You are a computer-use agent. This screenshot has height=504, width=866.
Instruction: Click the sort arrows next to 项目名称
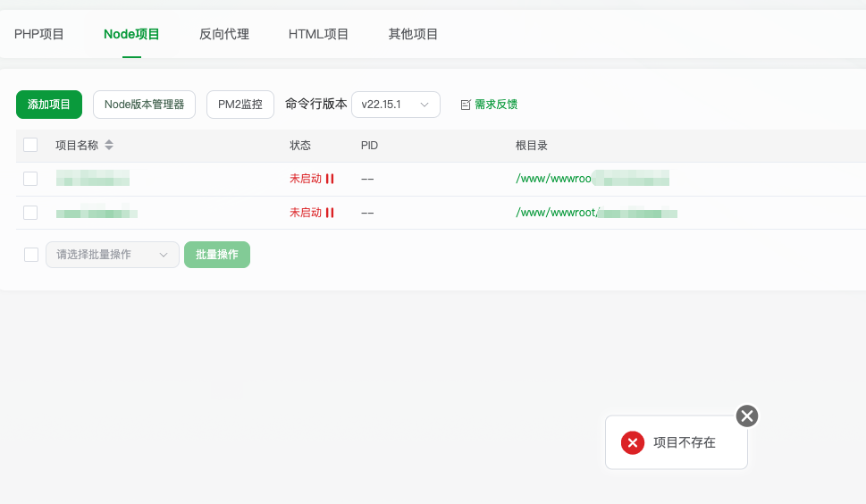click(x=109, y=145)
